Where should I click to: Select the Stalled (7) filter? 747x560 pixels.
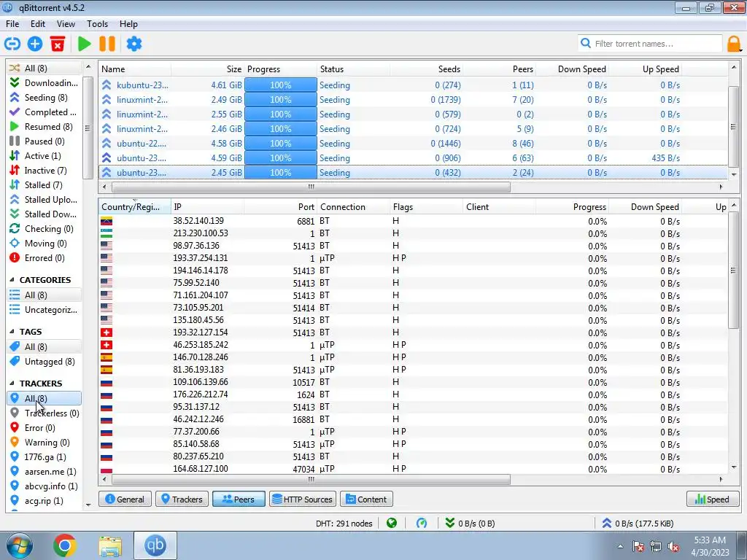(44, 184)
